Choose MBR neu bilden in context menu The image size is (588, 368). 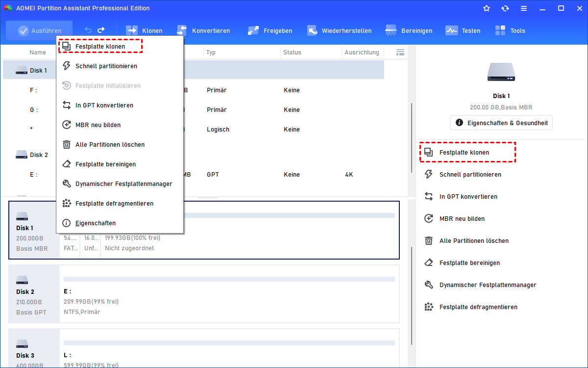pyautogui.click(x=120, y=125)
